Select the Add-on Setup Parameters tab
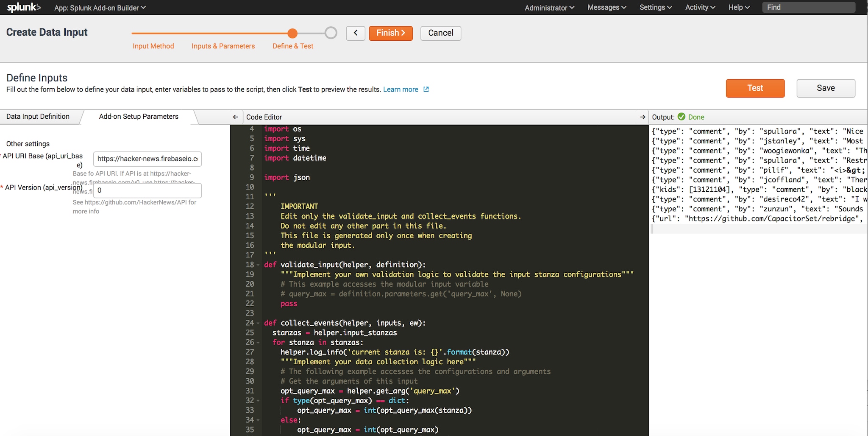 pos(139,117)
